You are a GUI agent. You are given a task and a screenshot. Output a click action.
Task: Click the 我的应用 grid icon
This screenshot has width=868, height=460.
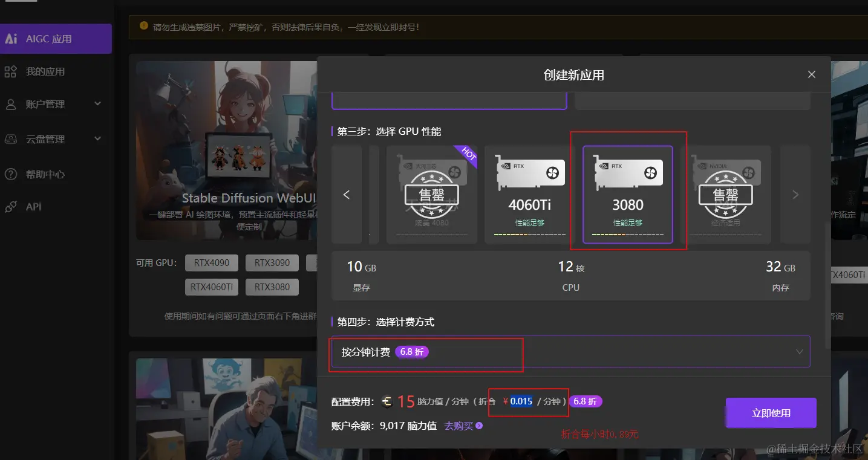tap(10, 72)
